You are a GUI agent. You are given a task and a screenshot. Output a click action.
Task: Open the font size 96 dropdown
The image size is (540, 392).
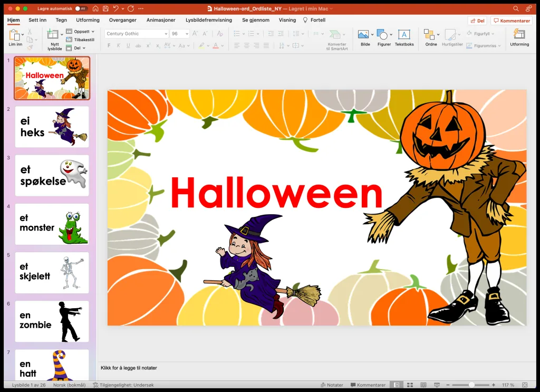coord(187,34)
